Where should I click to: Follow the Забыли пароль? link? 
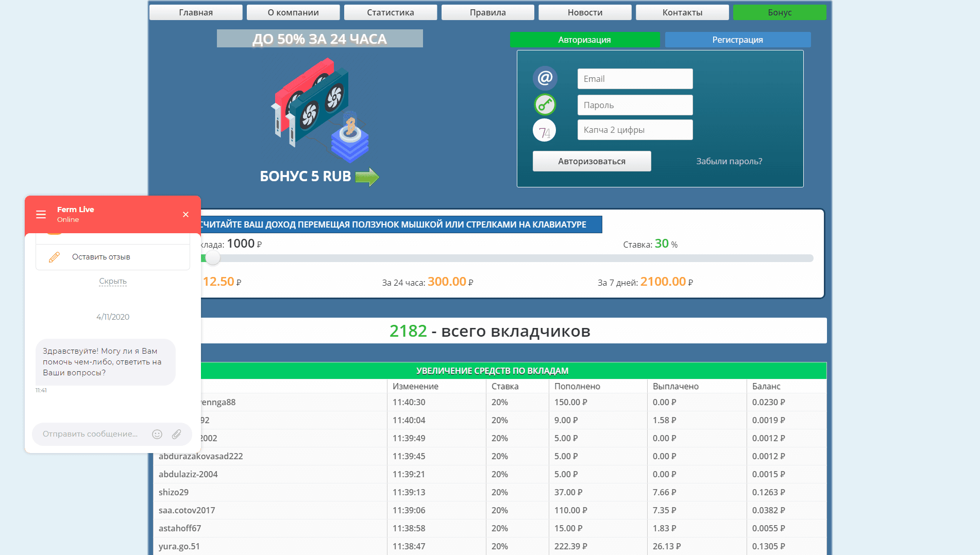pyautogui.click(x=729, y=161)
